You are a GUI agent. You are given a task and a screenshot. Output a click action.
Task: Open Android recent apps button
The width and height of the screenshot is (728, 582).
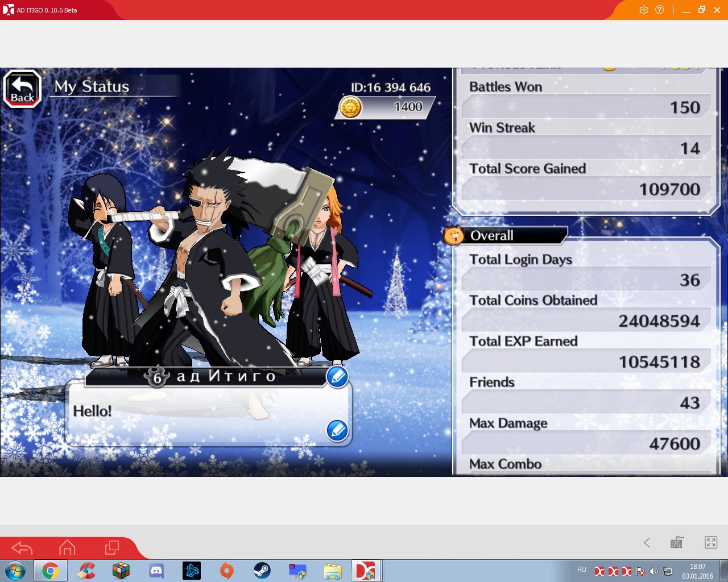tap(112, 547)
